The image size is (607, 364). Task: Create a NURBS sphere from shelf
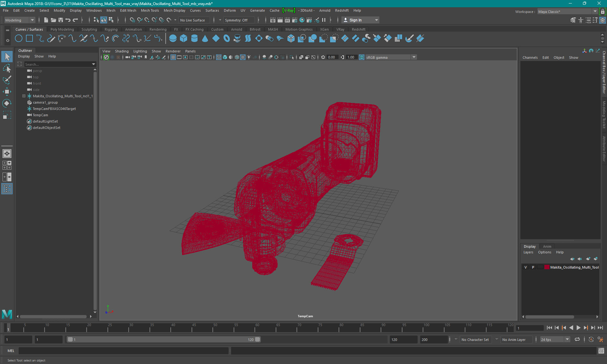(173, 39)
